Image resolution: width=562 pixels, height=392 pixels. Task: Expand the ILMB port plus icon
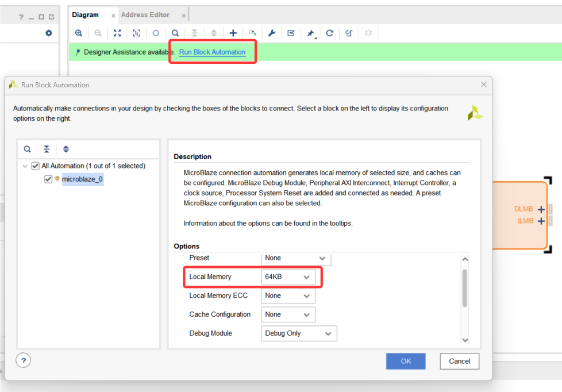pos(541,221)
